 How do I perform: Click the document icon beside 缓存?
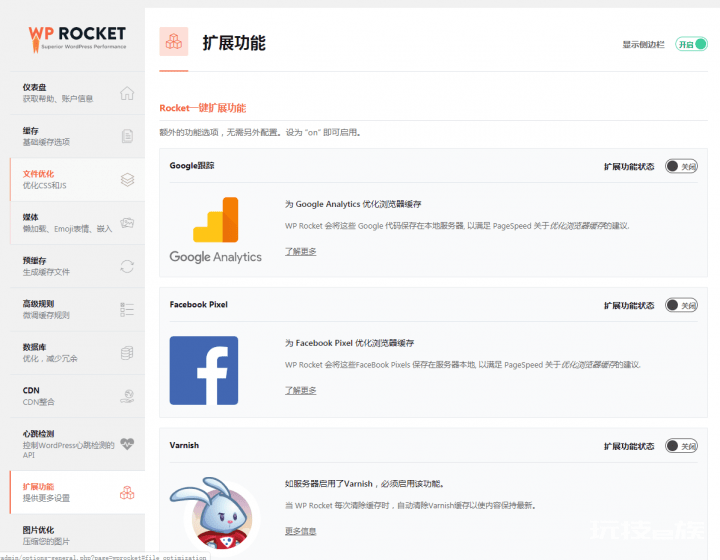coord(127,136)
